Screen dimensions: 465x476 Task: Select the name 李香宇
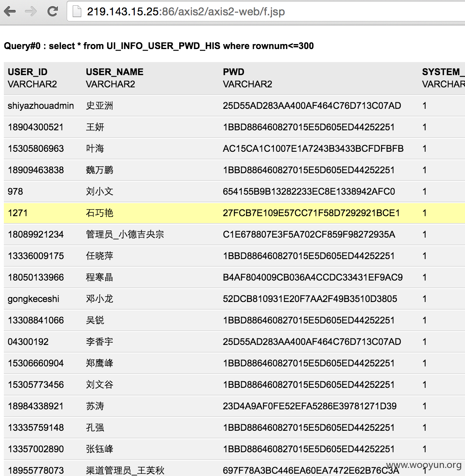[x=100, y=342]
